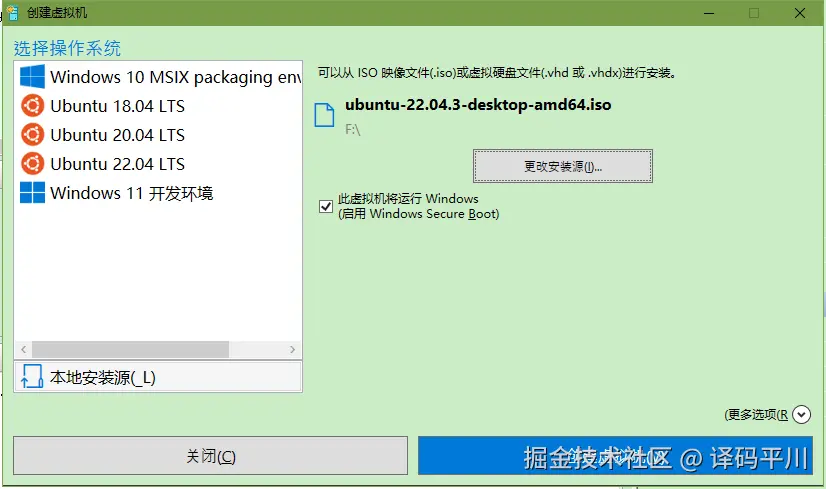Select Ubuntu 22.04 LTS from the list

pos(158,164)
